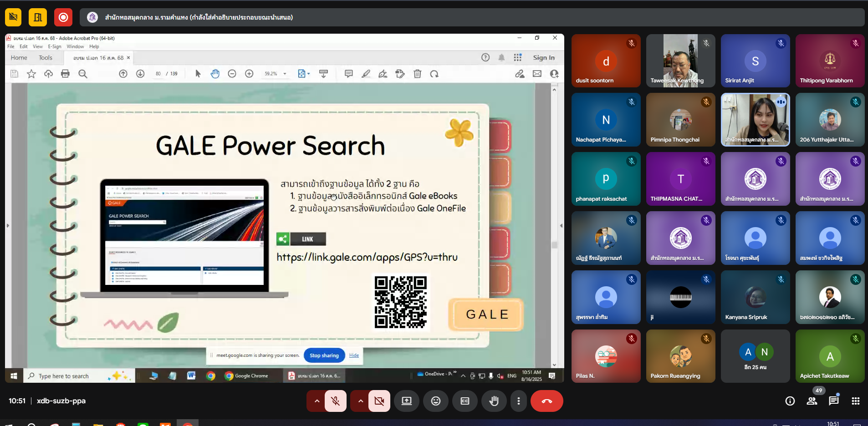
Task: Select the Hand pan tool
Action: tap(215, 74)
